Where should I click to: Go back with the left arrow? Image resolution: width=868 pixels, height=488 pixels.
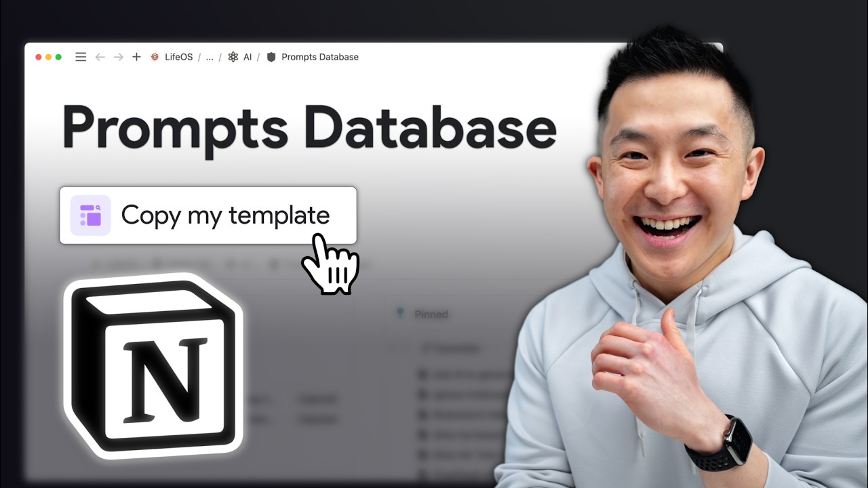[100, 57]
